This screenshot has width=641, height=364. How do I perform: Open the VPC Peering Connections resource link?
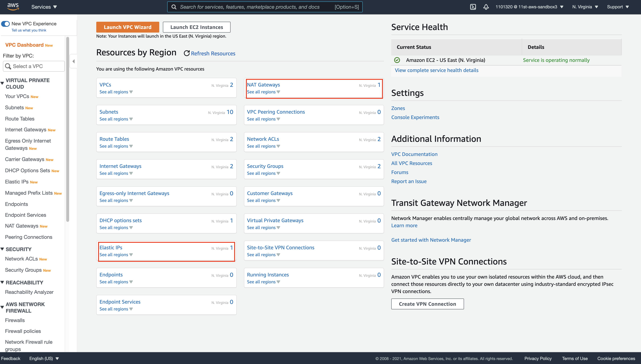276,112
